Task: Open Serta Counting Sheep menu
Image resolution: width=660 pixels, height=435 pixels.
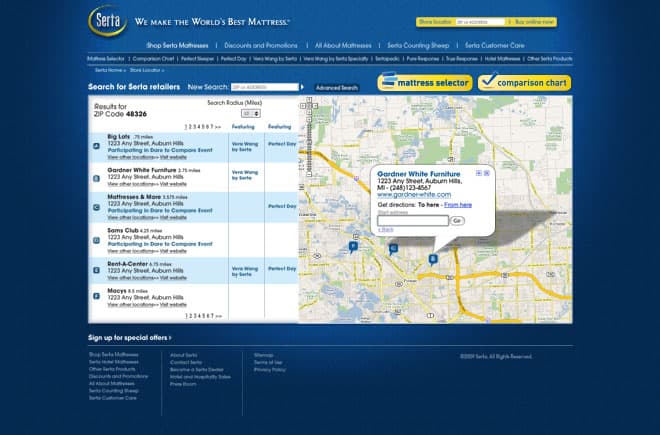Action: (x=418, y=45)
